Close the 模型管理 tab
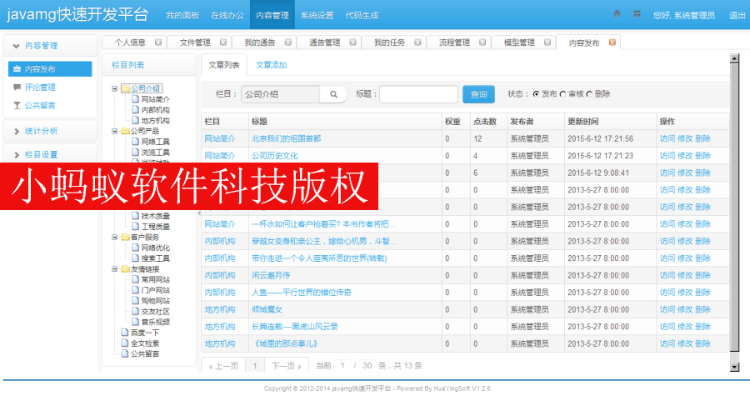The width and height of the screenshot is (750, 396). coord(548,43)
